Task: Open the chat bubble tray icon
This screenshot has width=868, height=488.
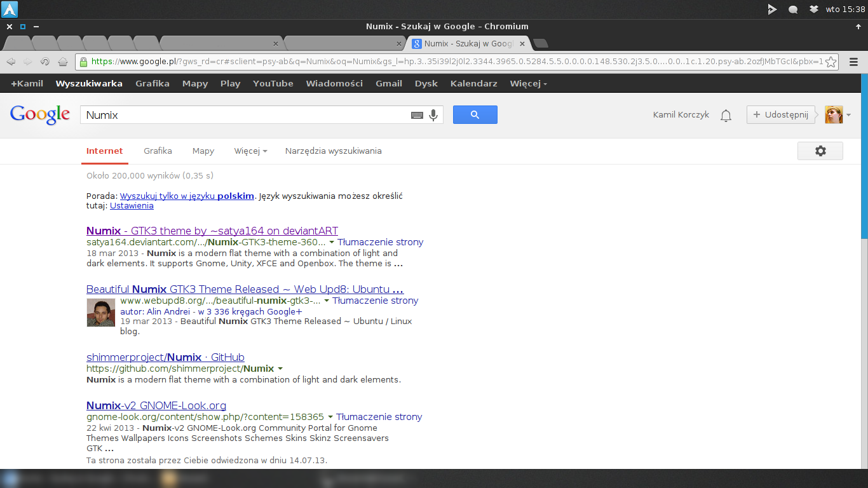Action: [x=793, y=10]
